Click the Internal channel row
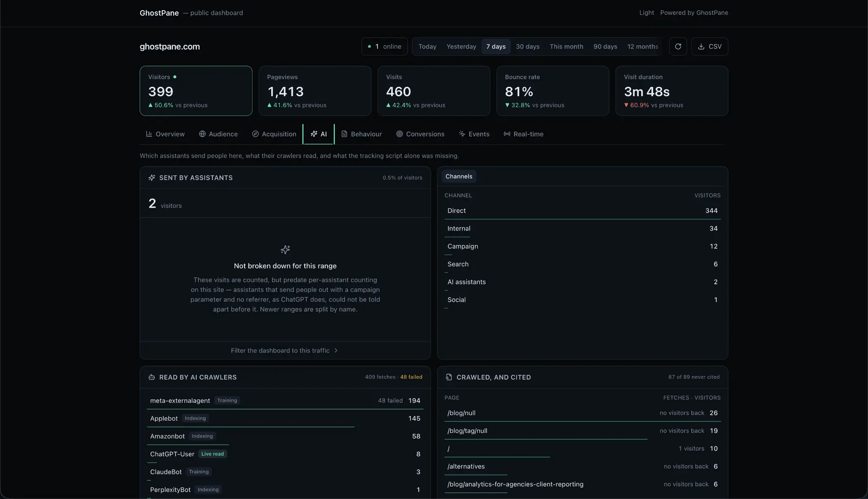 582,229
